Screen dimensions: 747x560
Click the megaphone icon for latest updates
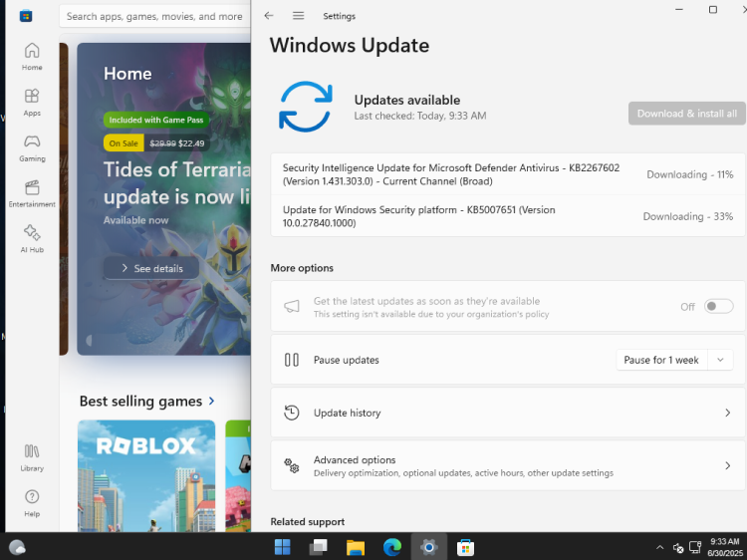coord(292,306)
